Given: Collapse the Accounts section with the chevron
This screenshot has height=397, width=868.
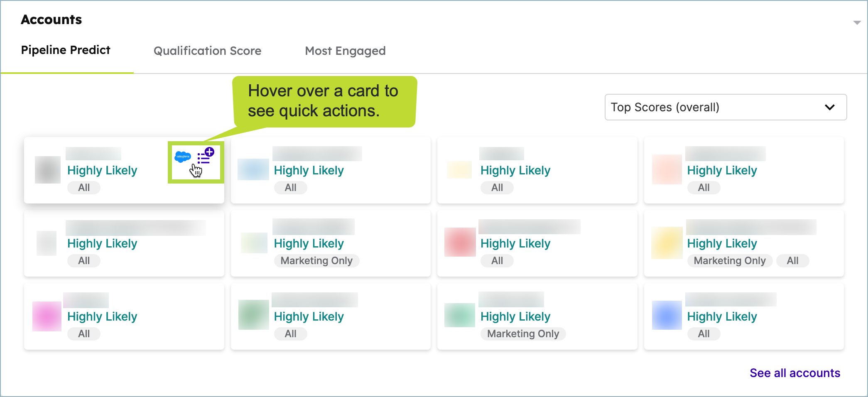Looking at the screenshot, I should (857, 22).
